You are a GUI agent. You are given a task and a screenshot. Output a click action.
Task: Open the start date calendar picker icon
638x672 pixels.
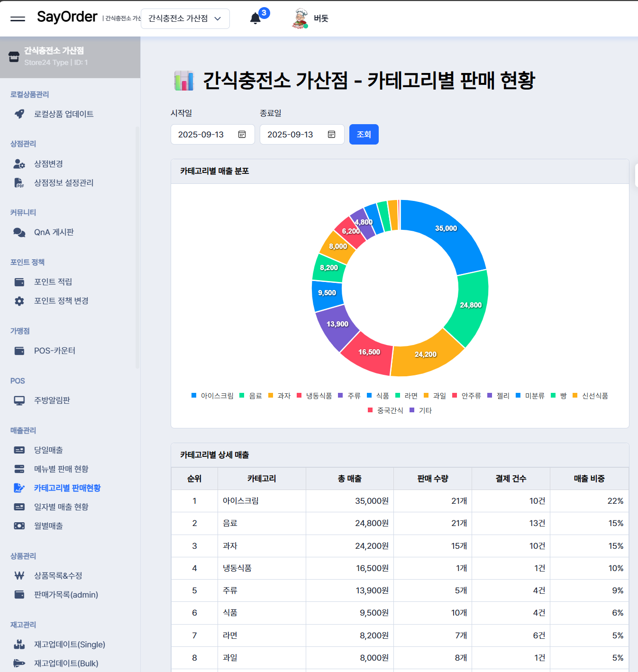(x=242, y=135)
